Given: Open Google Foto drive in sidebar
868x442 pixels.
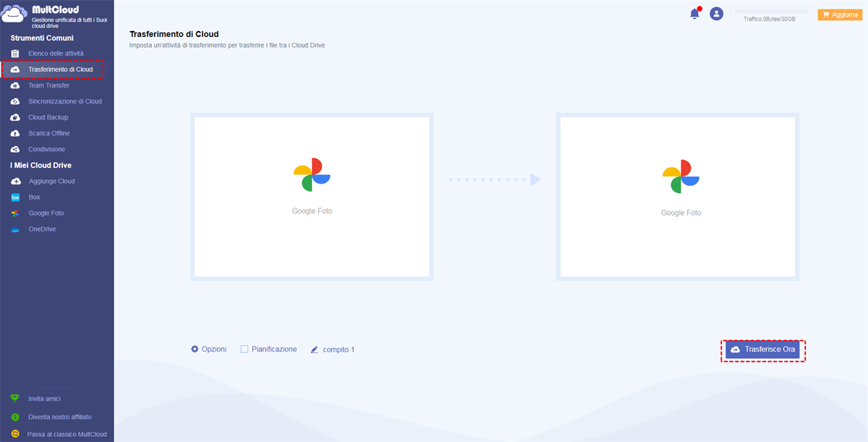Looking at the screenshot, I should tap(46, 213).
